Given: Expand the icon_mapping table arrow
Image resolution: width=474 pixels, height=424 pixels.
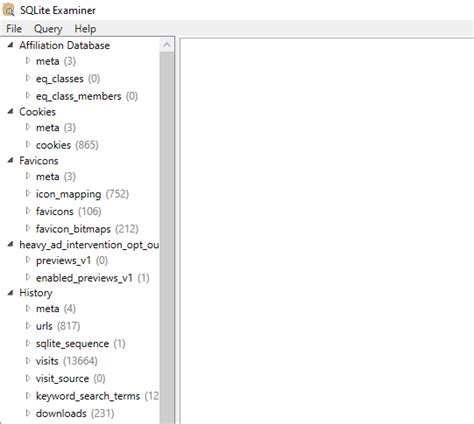Looking at the screenshot, I should click(28, 193).
